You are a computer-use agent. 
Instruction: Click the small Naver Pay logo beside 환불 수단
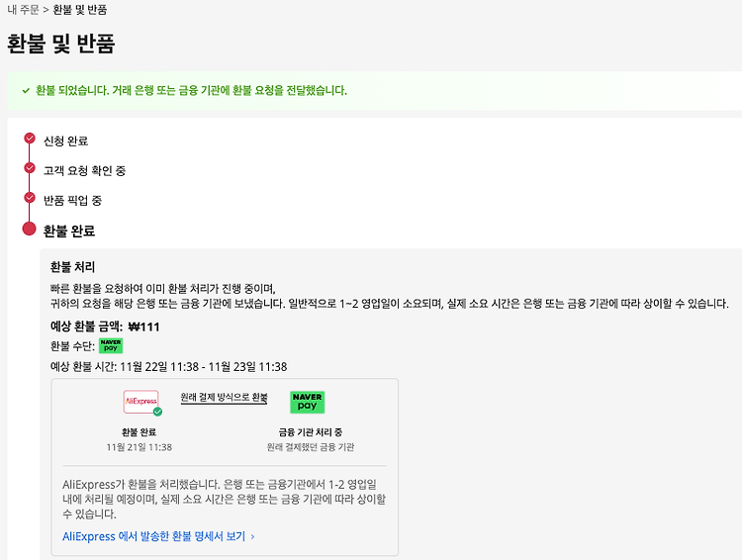pos(111,345)
